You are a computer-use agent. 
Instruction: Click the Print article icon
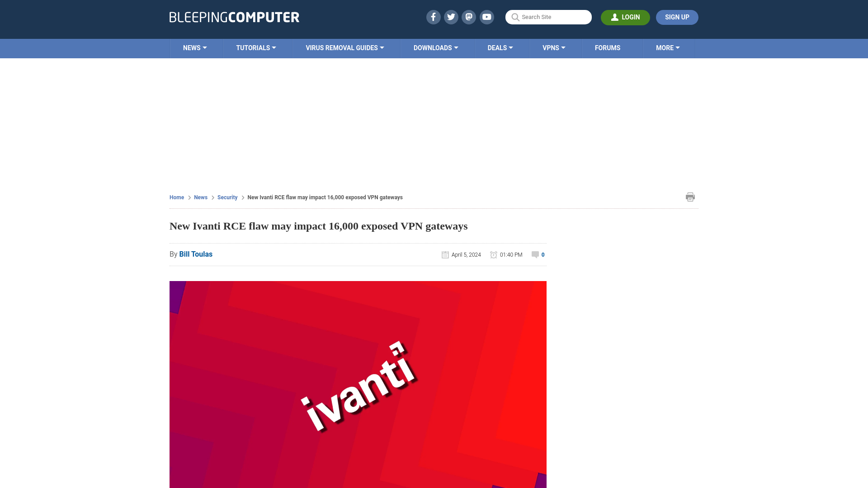click(x=690, y=197)
